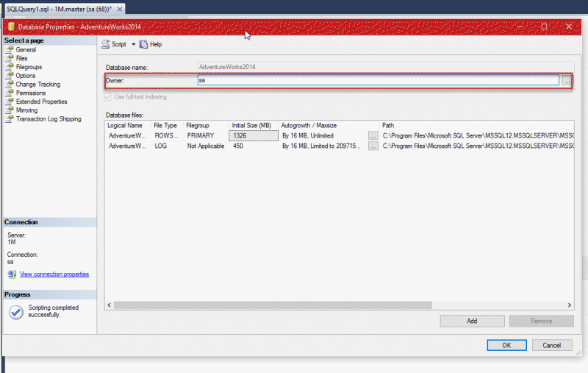Click the General page icon
This screenshot has height=373, width=588.
[x=10, y=49]
